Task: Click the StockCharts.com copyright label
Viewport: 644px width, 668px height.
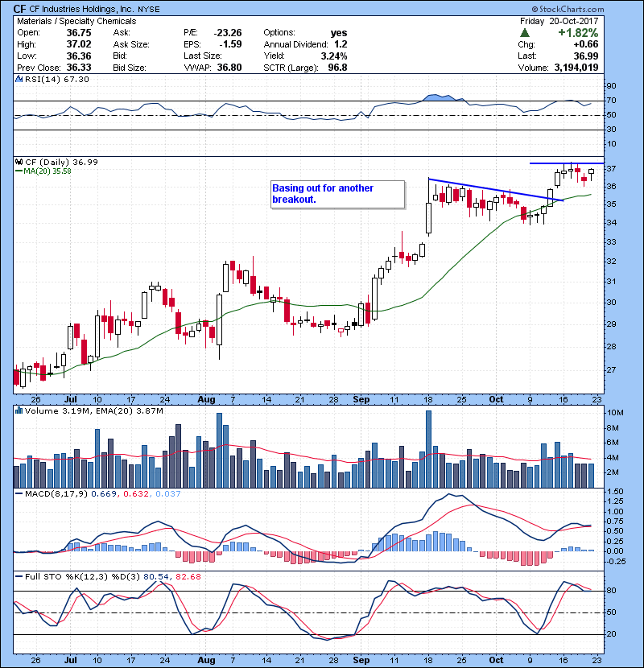Action: pyautogui.click(x=568, y=9)
